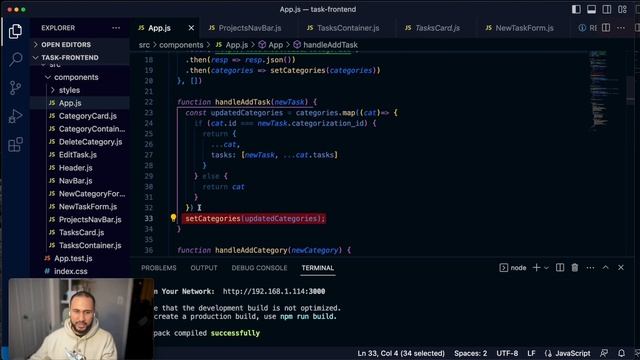Image resolution: width=640 pixels, height=360 pixels.
Task: Open the terminal launch profile dropdown arrow
Action: [547, 268]
